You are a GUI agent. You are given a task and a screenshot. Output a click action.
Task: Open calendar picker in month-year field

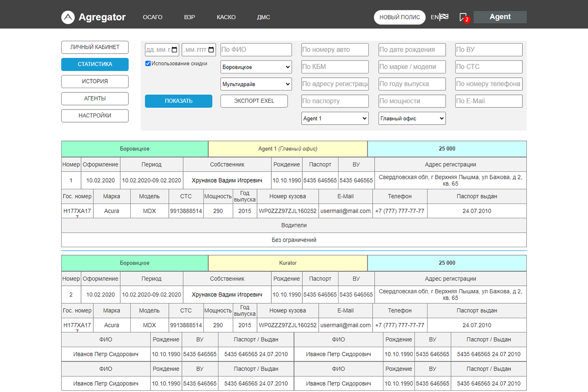tap(211, 50)
